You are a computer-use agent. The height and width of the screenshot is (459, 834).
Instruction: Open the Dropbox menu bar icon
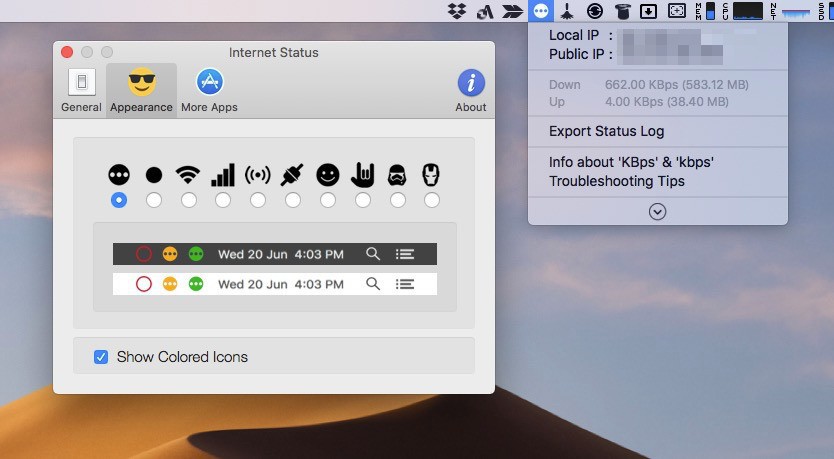(457, 11)
